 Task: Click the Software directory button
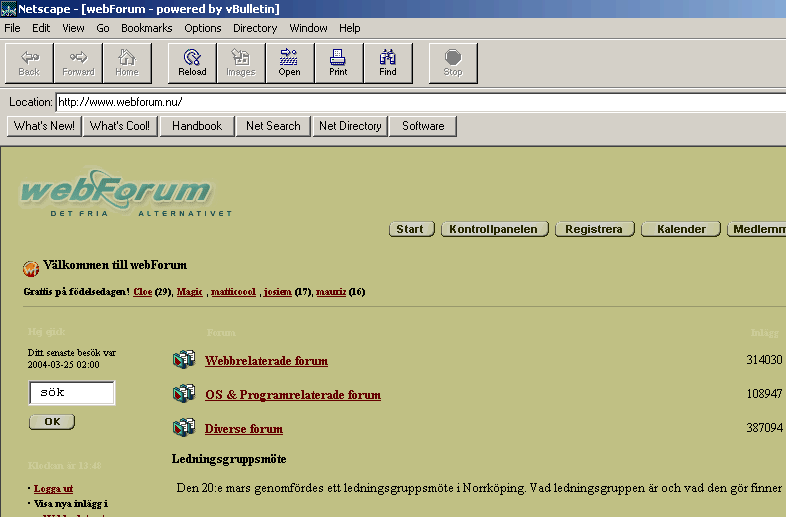[x=423, y=126]
